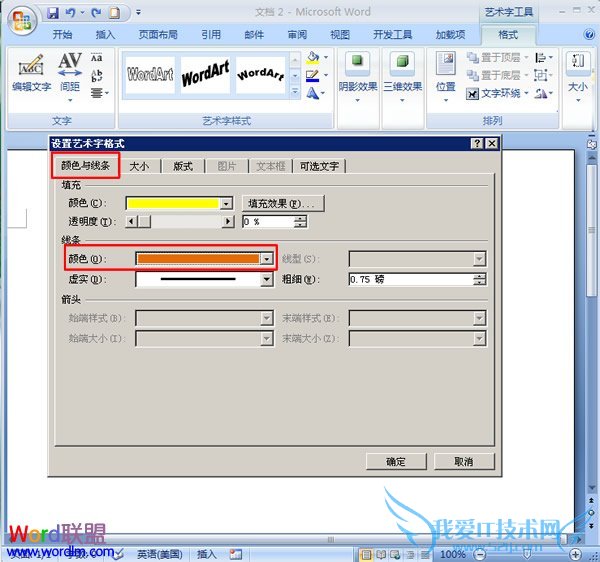This screenshot has height=562, width=600.
Task: Click the line weight (粗细) input field
Action: point(411,280)
